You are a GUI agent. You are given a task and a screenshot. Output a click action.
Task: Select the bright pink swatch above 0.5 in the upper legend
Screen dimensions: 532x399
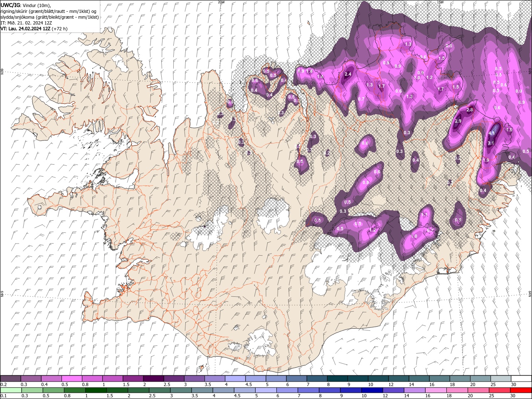71,378
